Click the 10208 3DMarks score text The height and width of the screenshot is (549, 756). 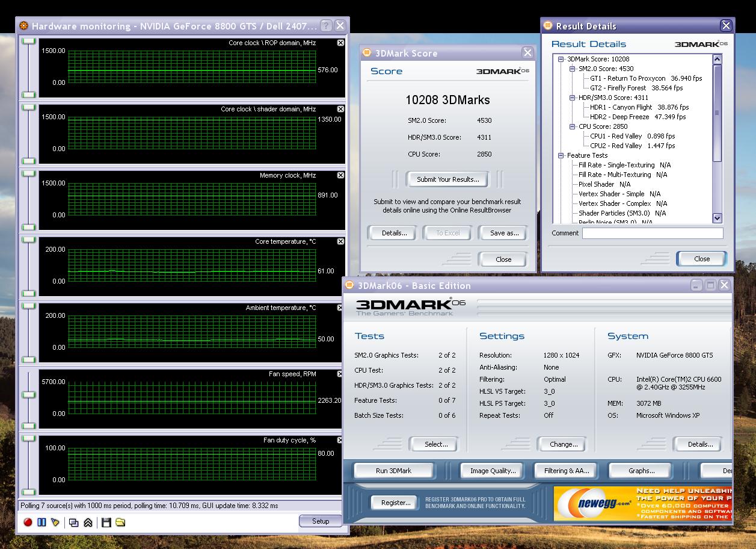point(447,100)
